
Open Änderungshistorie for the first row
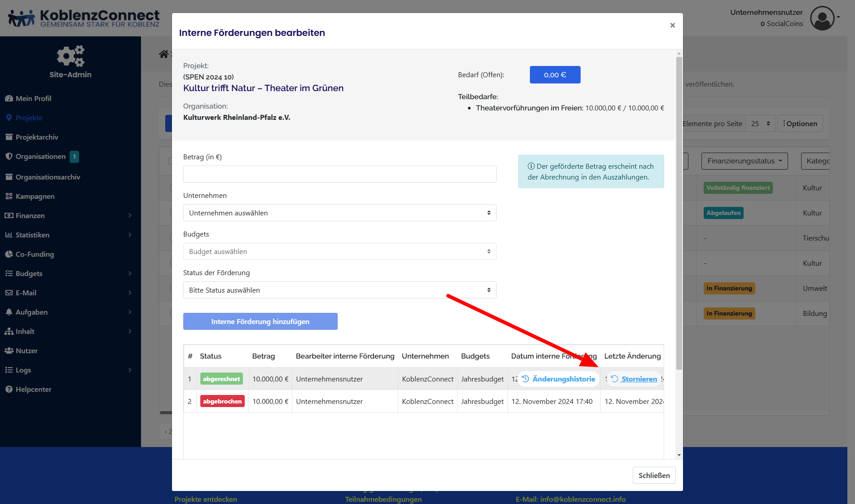[559, 379]
